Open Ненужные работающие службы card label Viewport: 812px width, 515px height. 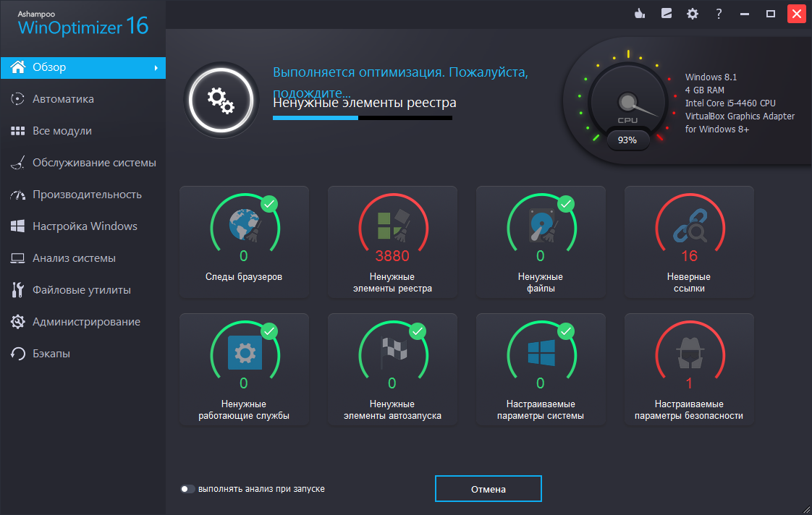tap(244, 410)
